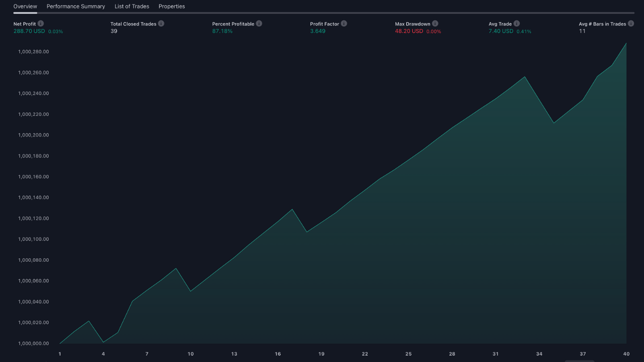Click the 1,000,280.00 y-axis label
The image size is (644, 362).
point(34,52)
